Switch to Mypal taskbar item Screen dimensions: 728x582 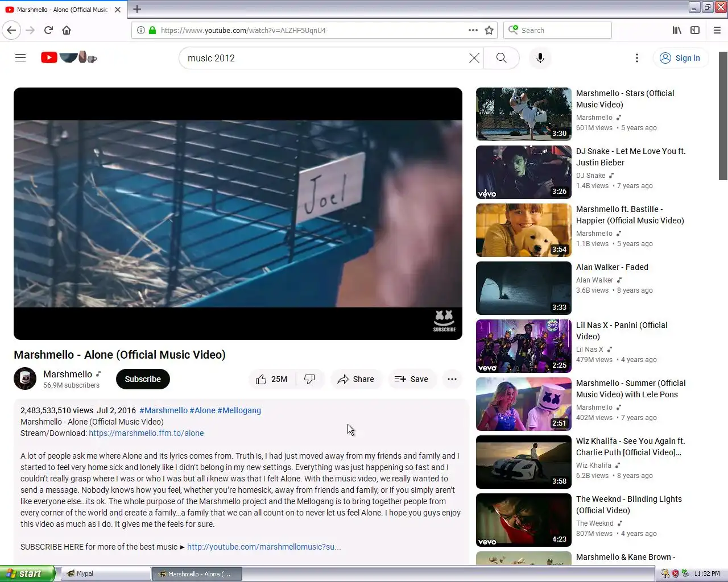(105, 573)
